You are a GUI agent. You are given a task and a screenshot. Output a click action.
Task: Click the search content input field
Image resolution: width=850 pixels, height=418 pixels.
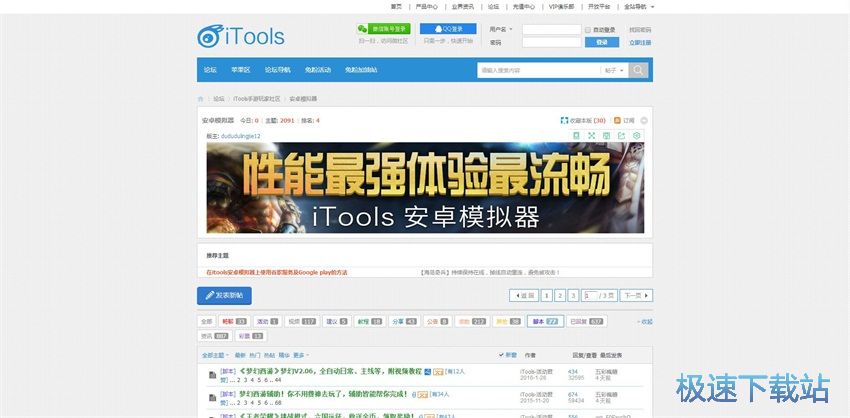pyautogui.click(x=539, y=70)
